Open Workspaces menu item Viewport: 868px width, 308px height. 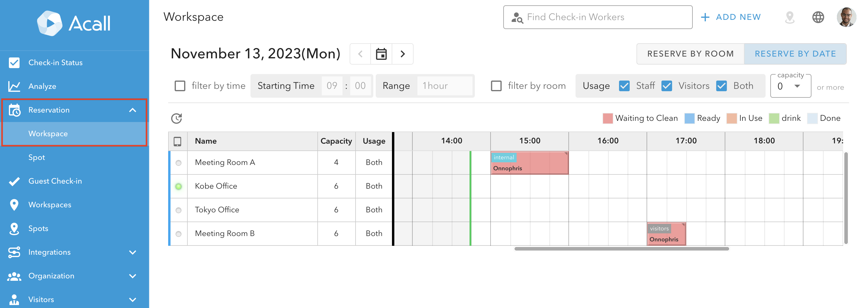tap(75, 205)
